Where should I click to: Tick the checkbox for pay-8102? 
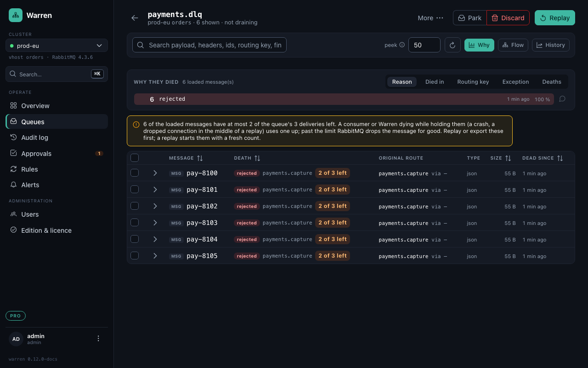(135, 206)
